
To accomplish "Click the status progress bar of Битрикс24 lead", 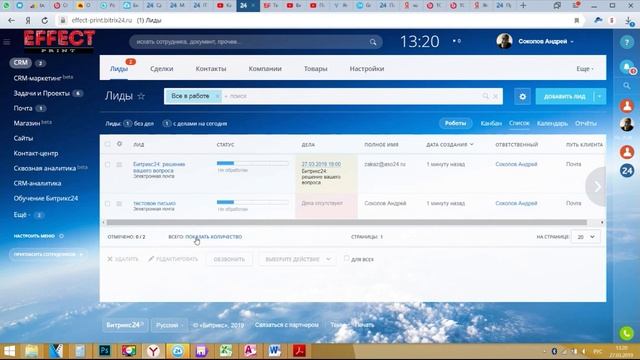I will click(x=252, y=163).
